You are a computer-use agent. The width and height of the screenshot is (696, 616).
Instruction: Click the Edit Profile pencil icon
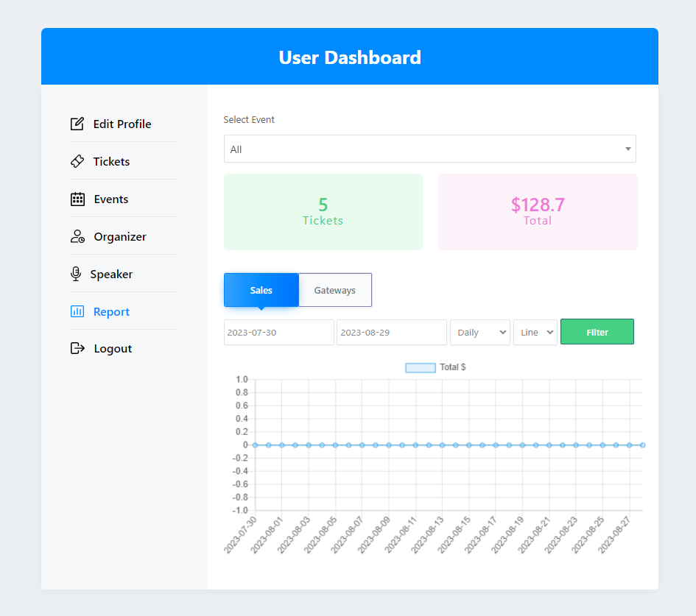(77, 124)
